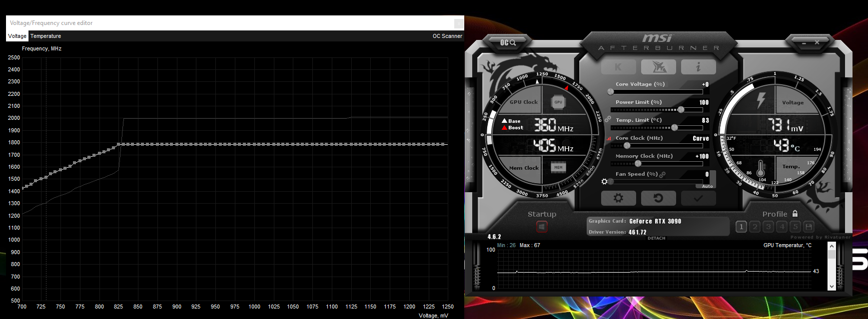Click the driver version "461.72"
This screenshot has width=868, height=319.
tap(637, 232)
